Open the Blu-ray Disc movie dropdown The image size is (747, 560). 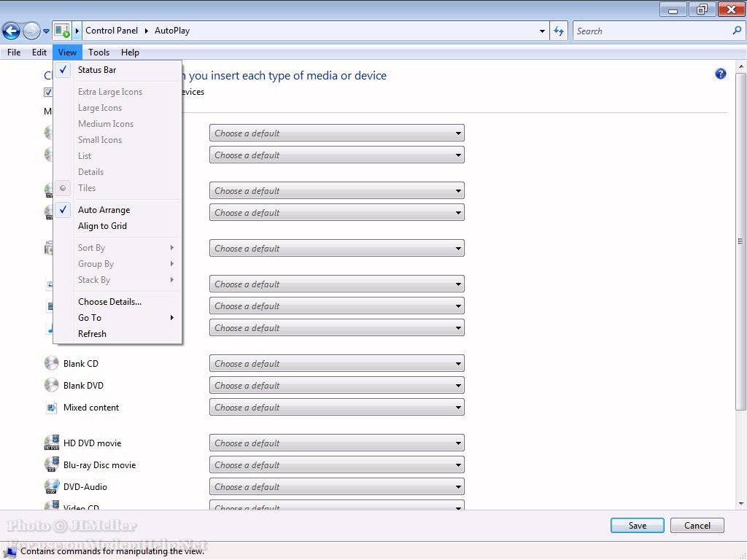(337, 464)
